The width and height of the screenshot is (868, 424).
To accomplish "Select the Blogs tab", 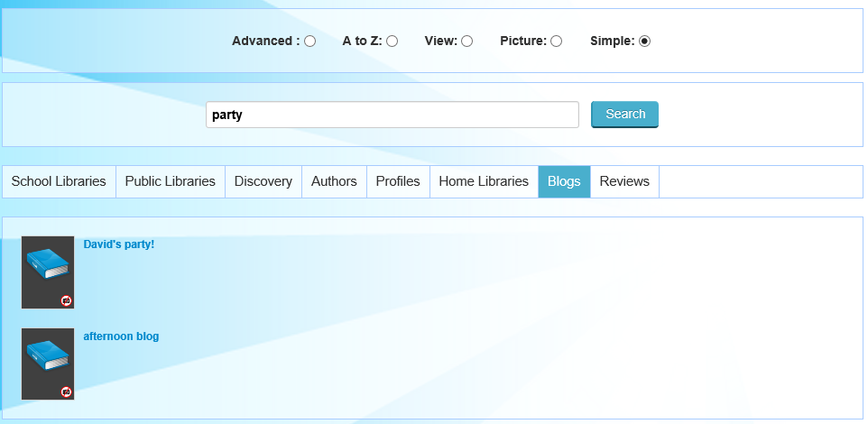I will tap(564, 181).
